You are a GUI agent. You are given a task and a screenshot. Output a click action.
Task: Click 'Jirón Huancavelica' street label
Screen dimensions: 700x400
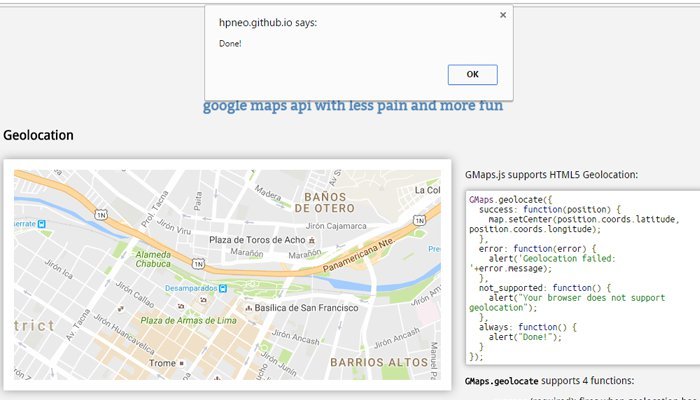[124, 334]
